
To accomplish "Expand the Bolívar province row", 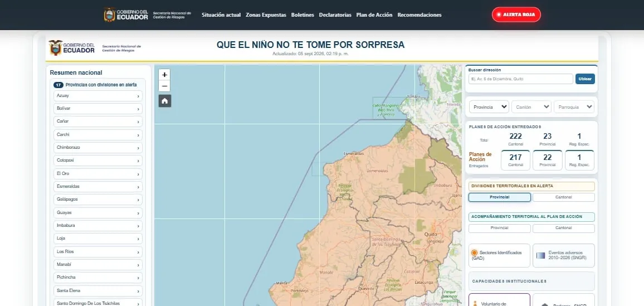I will coord(97,109).
